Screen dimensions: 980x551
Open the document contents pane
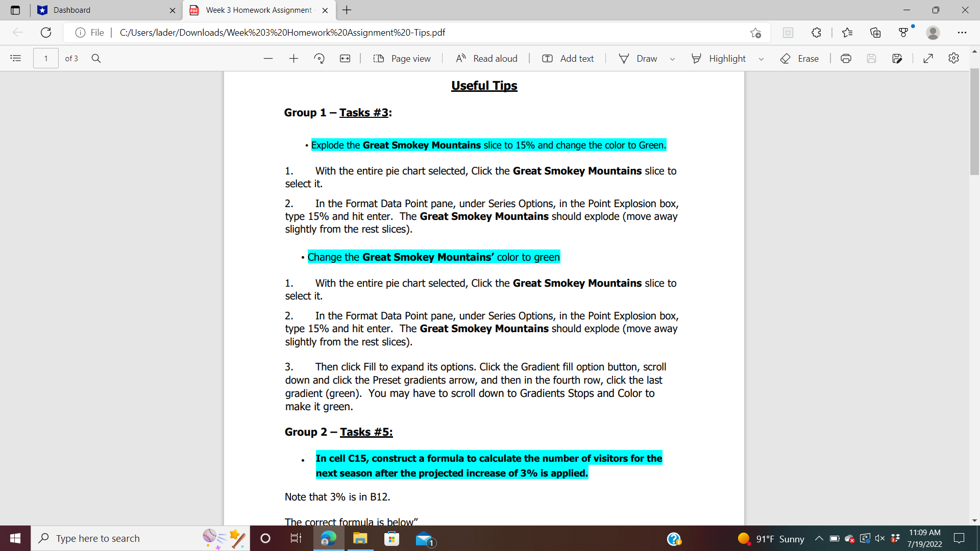coord(15,58)
